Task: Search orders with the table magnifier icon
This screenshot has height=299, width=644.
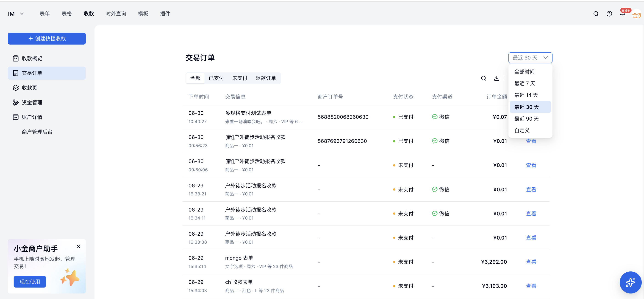Action: click(483, 78)
